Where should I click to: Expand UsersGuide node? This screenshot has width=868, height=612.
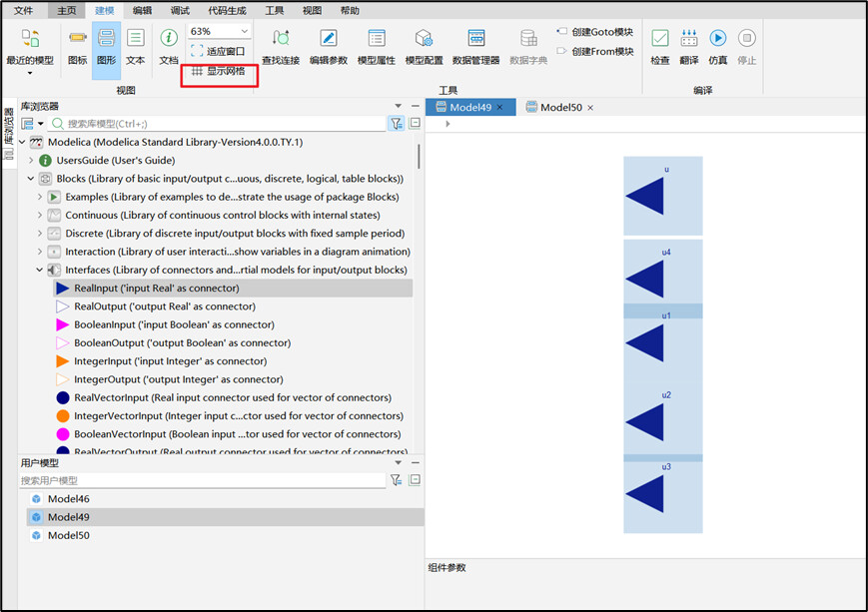31,161
